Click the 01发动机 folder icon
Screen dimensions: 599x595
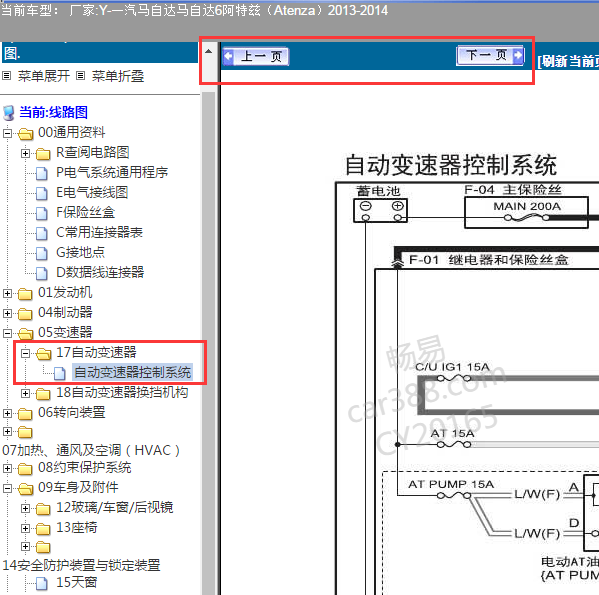[25, 294]
